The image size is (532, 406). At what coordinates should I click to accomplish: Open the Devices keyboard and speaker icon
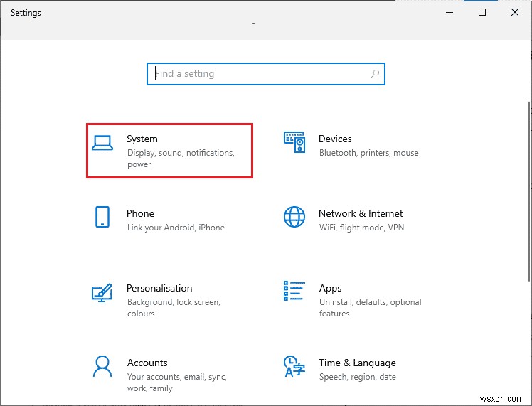point(294,142)
